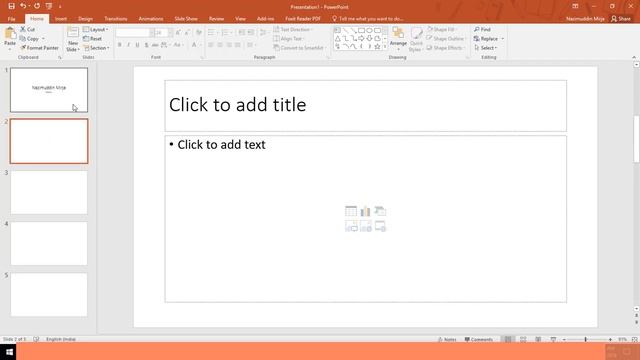
Task: Cut the selection
Action: pos(28,29)
